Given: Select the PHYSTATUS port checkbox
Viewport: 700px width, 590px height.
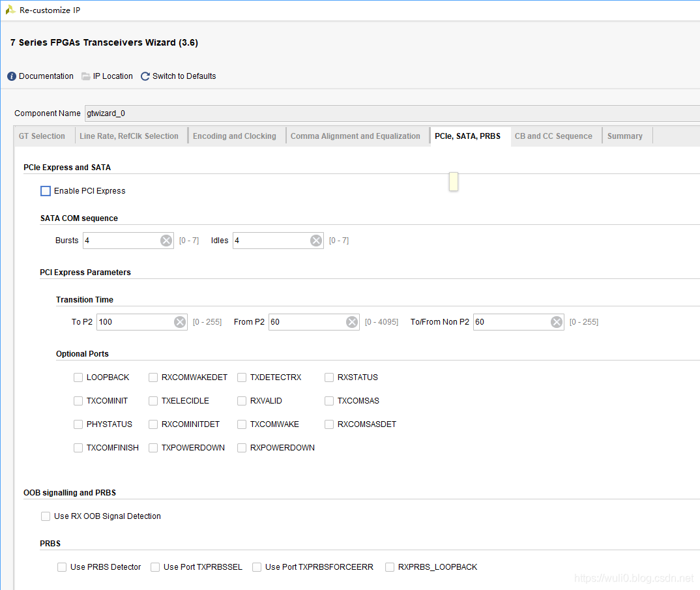Looking at the screenshot, I should tap(78, 424).
